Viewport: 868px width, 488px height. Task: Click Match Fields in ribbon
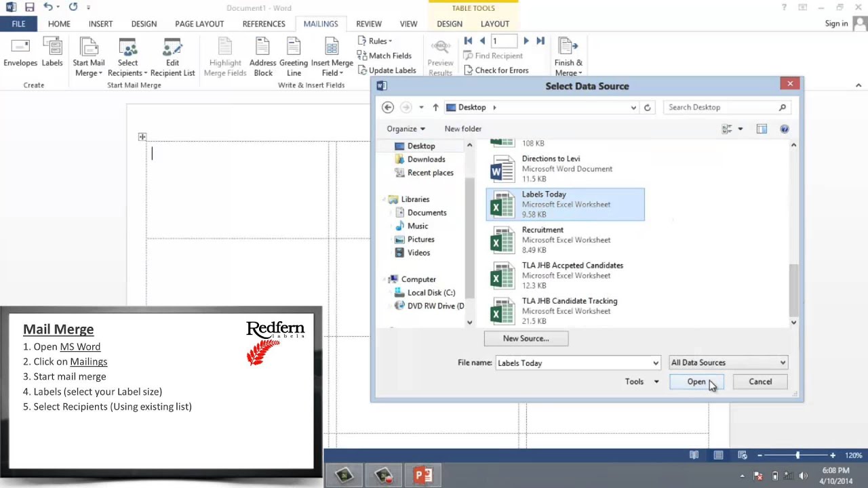(x=384, y=56)
